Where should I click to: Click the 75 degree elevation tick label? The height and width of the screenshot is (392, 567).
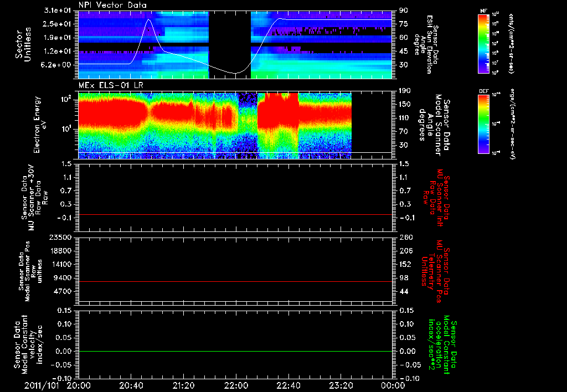point(403,24)
